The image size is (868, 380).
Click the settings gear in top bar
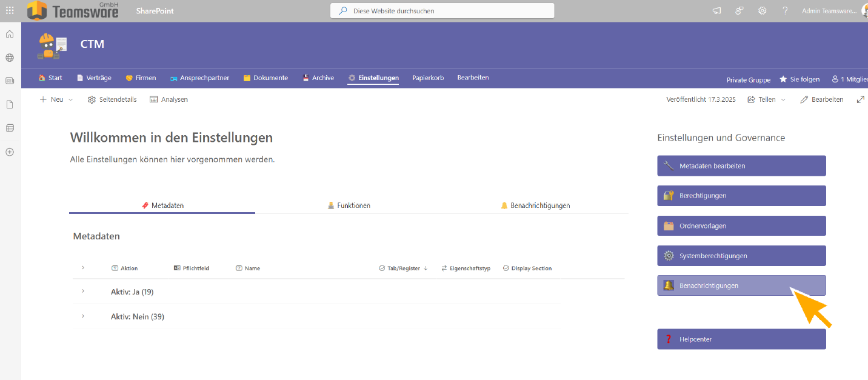[763, 11]
